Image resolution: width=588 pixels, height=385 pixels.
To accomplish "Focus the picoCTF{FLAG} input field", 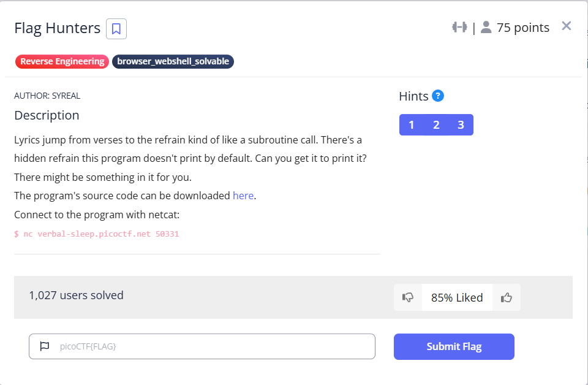I will click(x=208, y=346).
